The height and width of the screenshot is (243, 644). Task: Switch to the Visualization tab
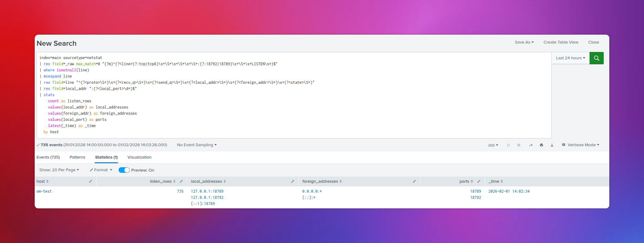pyautogui.click(x=139, y=157)
